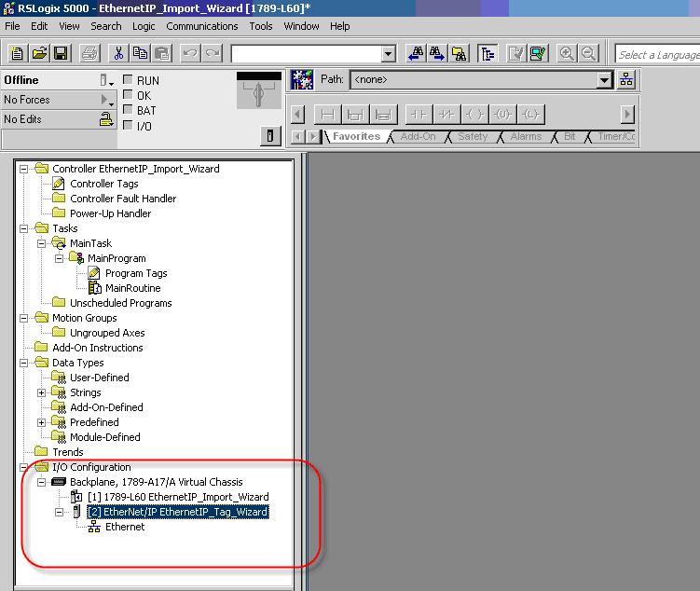Click the communications gears icon beside Path
The height and width of the screenshot is (591, 700).
click(302, 80)
